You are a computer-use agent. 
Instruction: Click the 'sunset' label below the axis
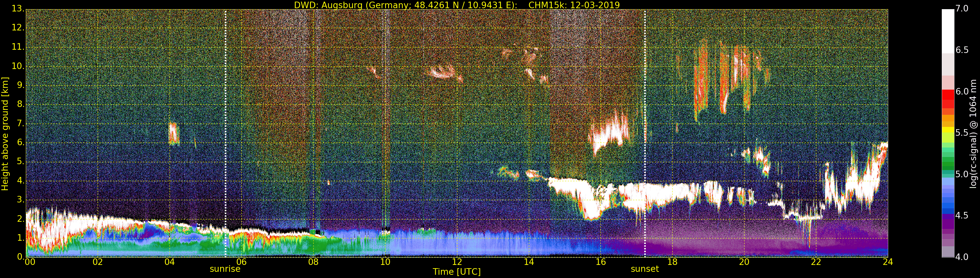click(x=645, y=269)
